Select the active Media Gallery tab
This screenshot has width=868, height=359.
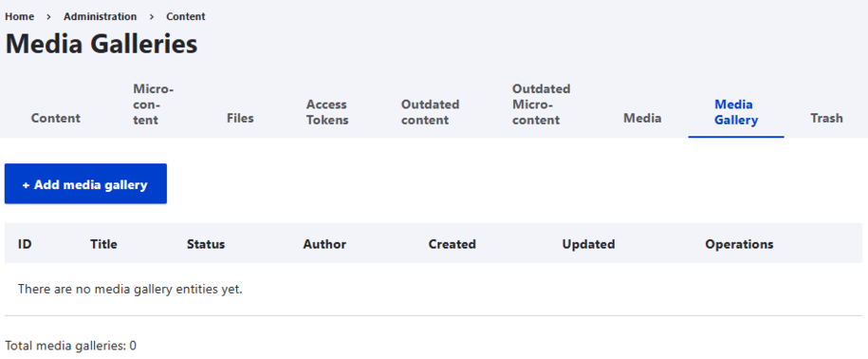coord(736,112)
